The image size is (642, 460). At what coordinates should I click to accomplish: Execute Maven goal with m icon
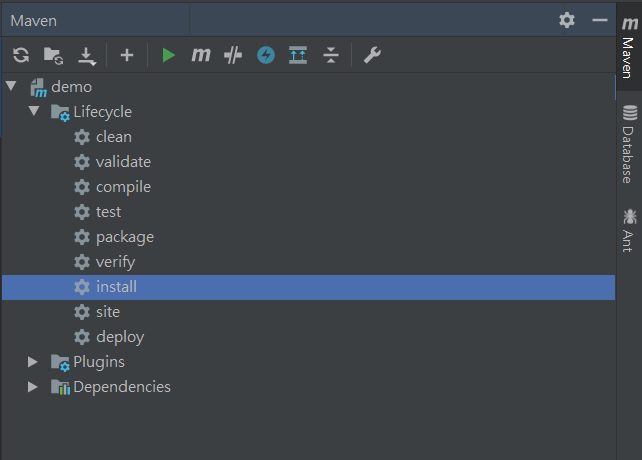(x=201, y=55)
